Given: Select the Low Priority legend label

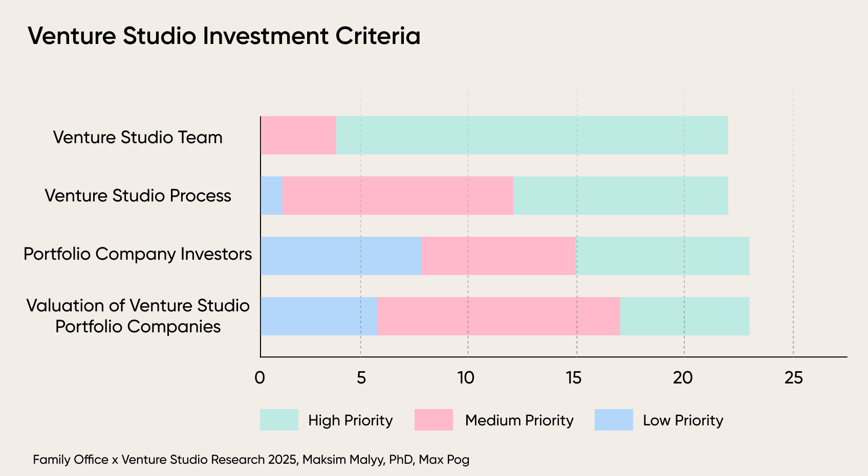Looking at the screenshot, I should (x=683, y=420).
